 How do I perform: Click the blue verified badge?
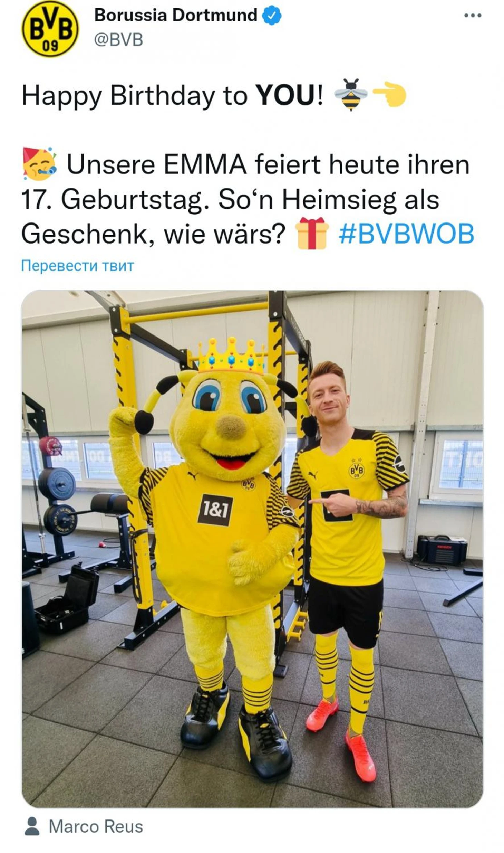(272, 16)
